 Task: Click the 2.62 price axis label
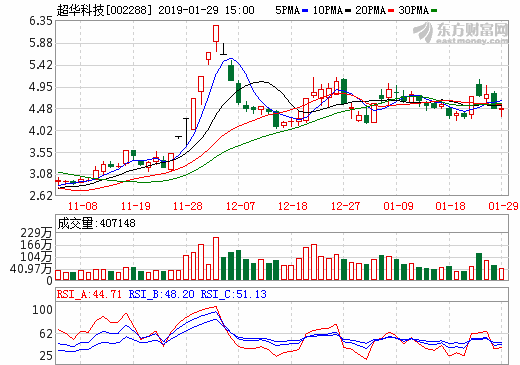pos(41,196)
